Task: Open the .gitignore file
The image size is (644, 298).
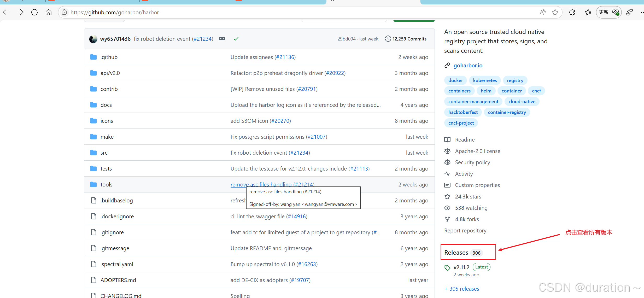Action: click(x=112, y=232)
